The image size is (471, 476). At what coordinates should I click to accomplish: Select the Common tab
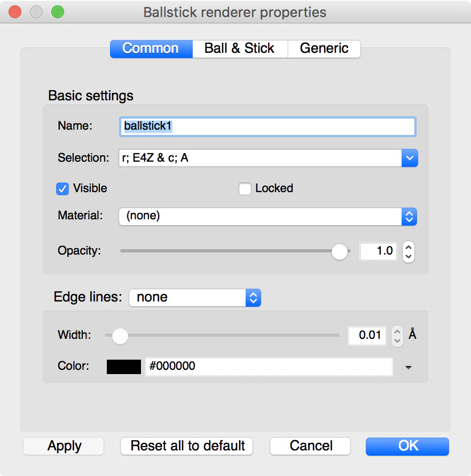point(151,49)
